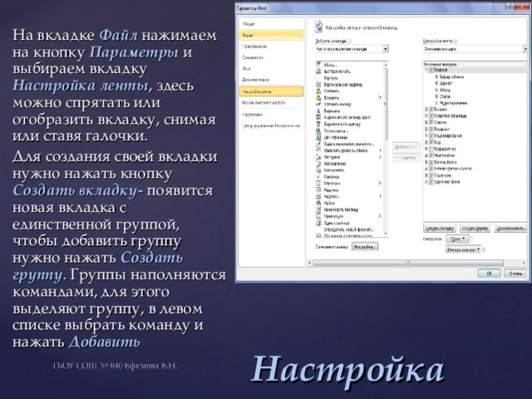Select the Найти binoculars icon

click(x=318, y=203)
